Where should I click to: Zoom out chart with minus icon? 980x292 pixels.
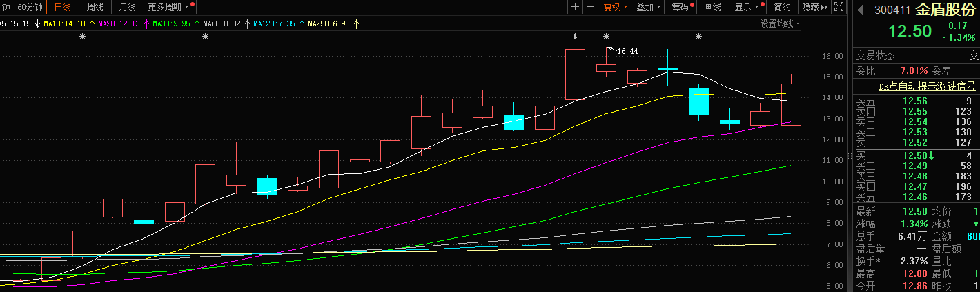click(x=589, y=7)
